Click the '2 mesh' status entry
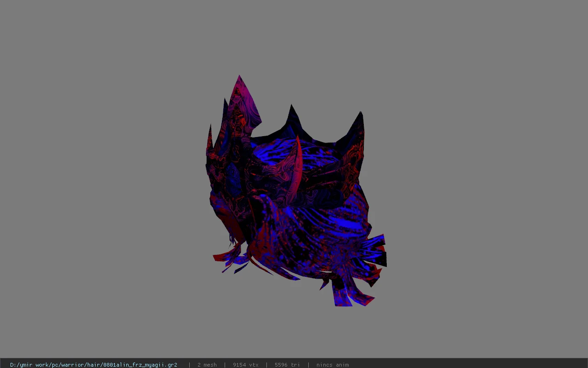Viewport: 588px width, 368px height. coord(207,365)
